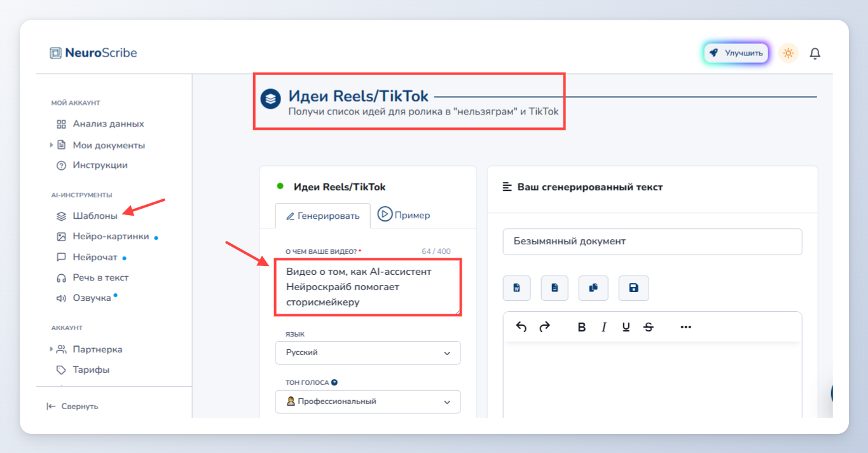Toggle bold formatting in editor
The width and height of the screenshot is (868, 453).
click(581, 327)
